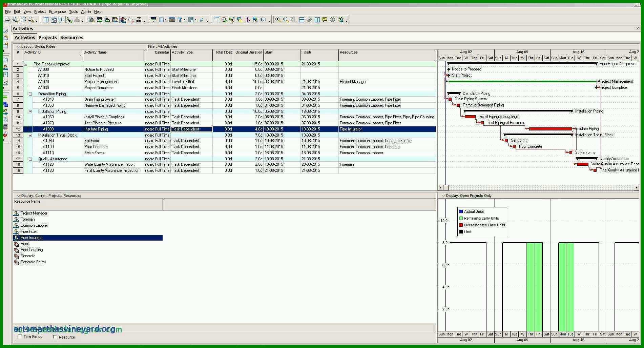The height and width of the screenshot is (348, 644).
Task: Click the Columns toolbar icon
Action: point(162,20)
